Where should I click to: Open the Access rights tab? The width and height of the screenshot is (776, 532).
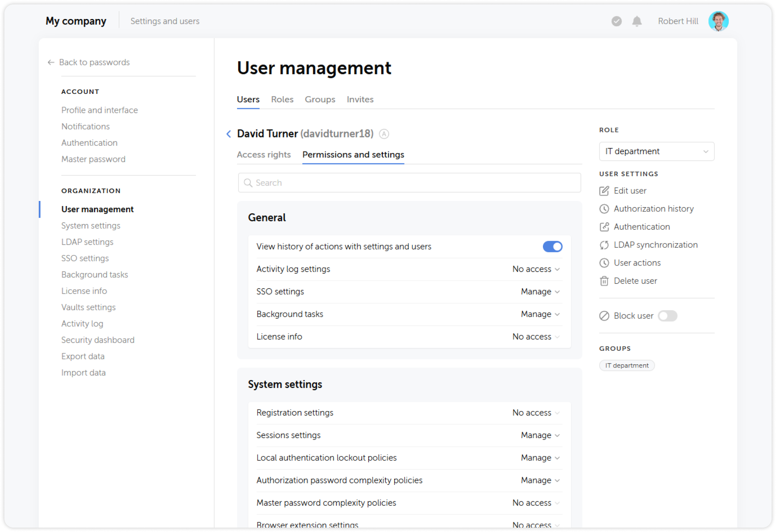click(x=264, y=155)
